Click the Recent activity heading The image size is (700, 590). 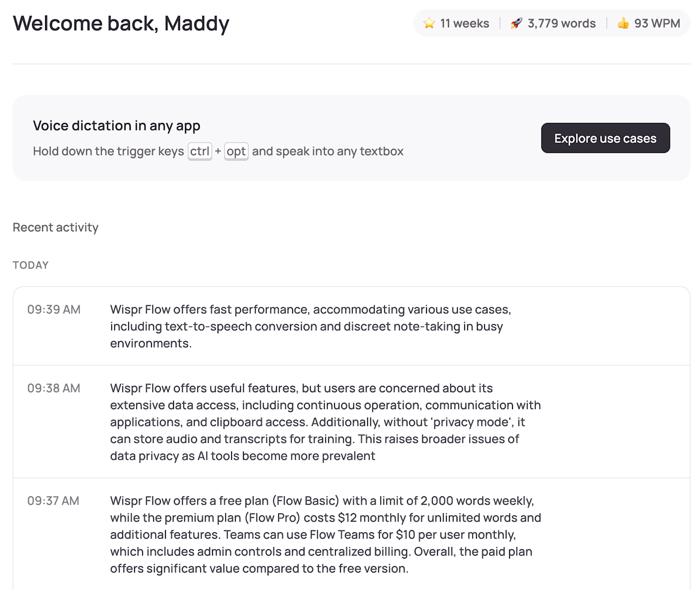coord(55,227)
